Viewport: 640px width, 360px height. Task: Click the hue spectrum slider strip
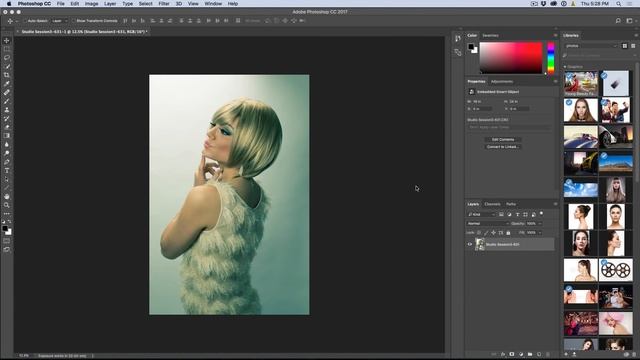pos(551,58)
